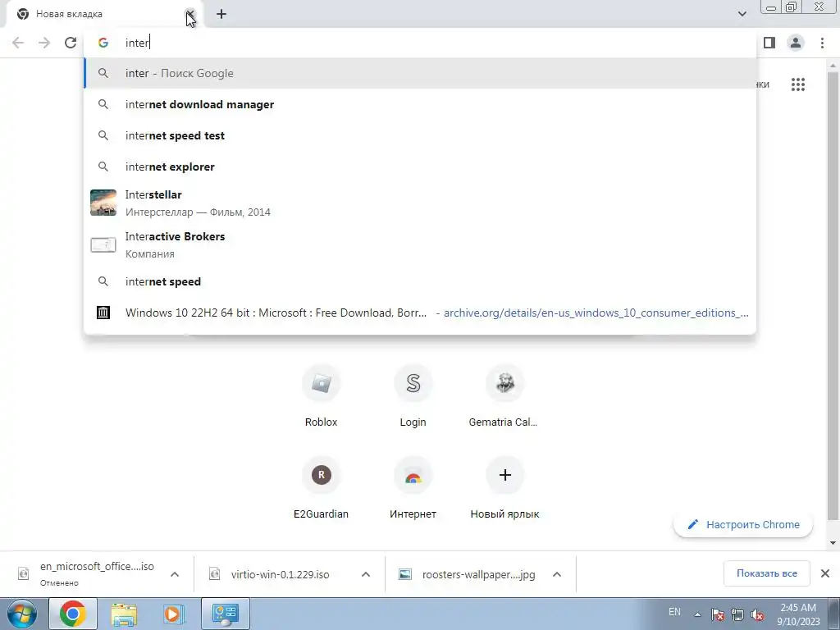The image size is (840, 630).
Task: Click the Interactive Brokers thumbnail
Action: click(103, 244)
